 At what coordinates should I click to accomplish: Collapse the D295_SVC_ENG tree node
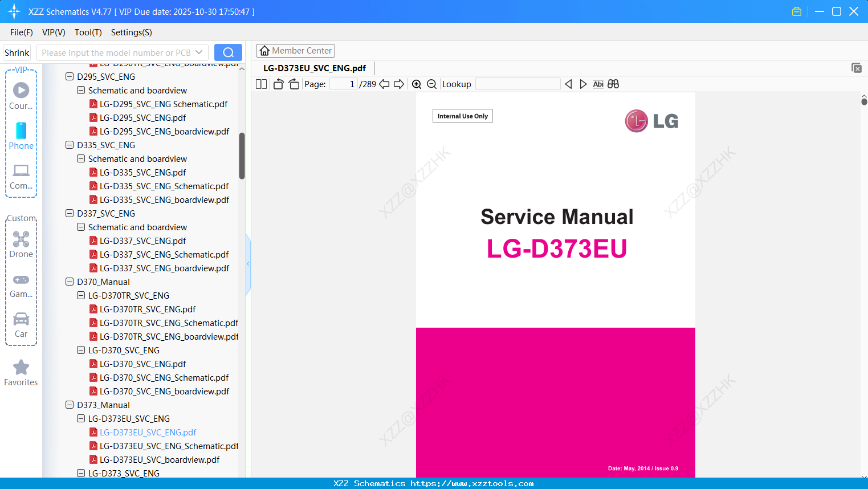(x=69, y=76)
